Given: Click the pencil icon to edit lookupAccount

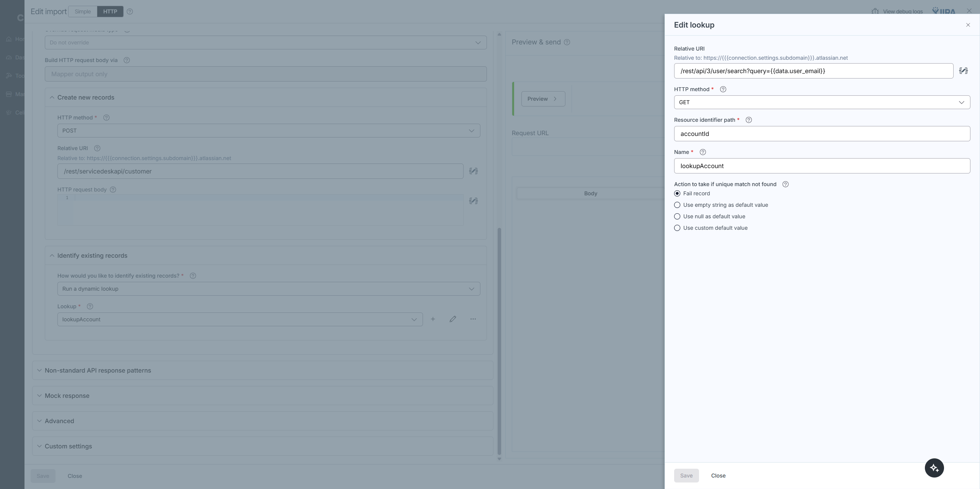Looking at the screenshot, I should point(452,319).
